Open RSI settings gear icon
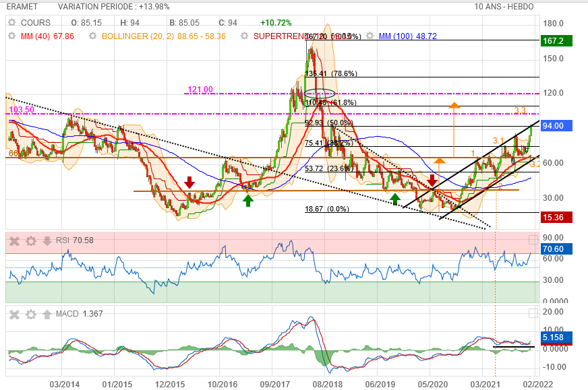The image size is (588, 390). 31,240
